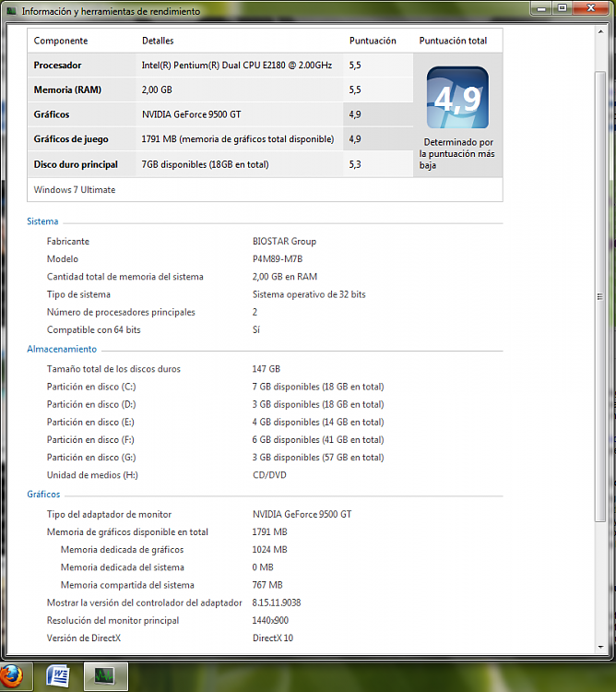Click Partición en disco (E:) label

click(90, 422)
